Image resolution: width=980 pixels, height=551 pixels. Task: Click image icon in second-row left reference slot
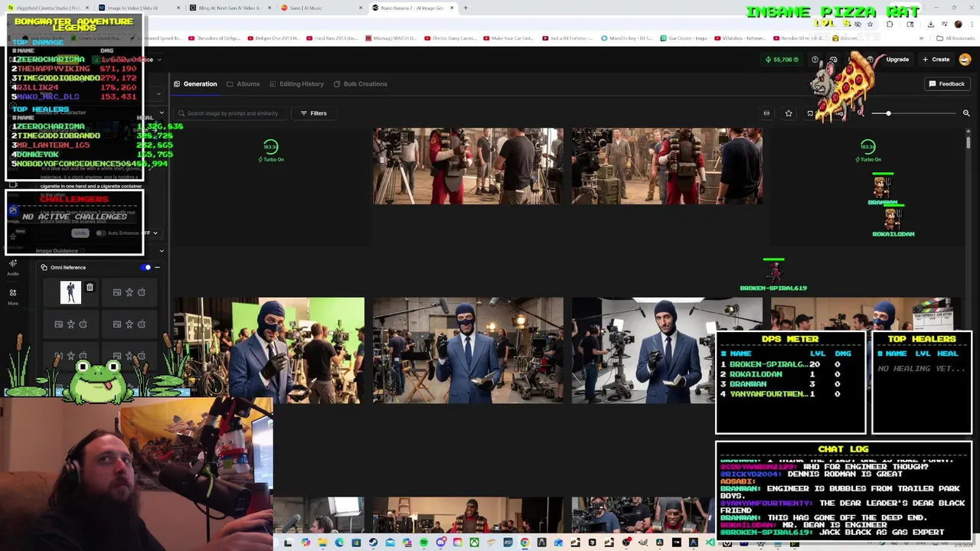pyautogui.click(x=58, y=324)
